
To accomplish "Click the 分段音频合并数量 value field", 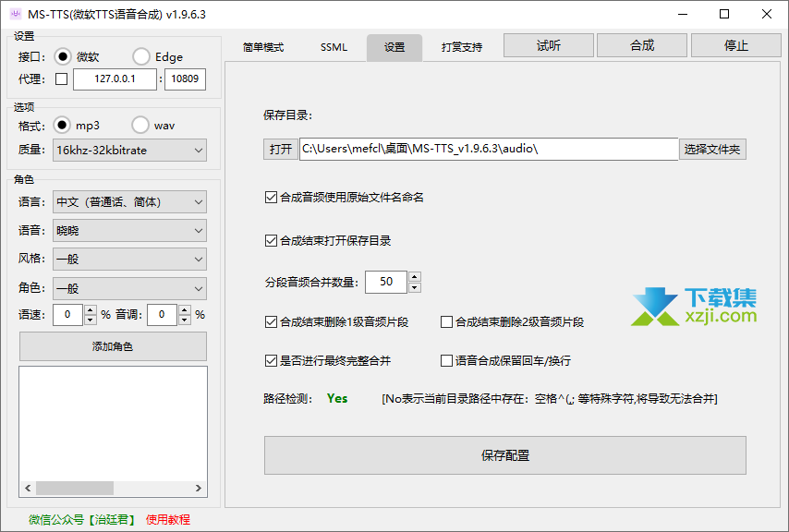I will click(x=386, y=282).
